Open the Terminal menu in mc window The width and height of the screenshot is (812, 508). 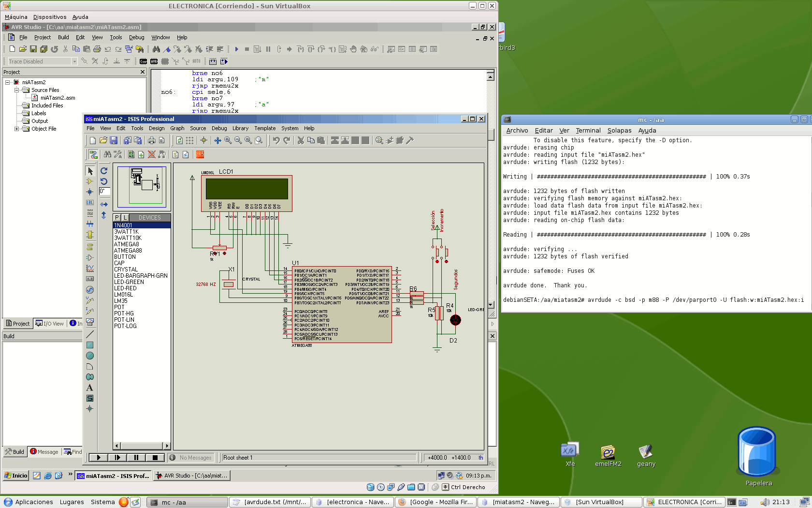(x=588, y=131)
